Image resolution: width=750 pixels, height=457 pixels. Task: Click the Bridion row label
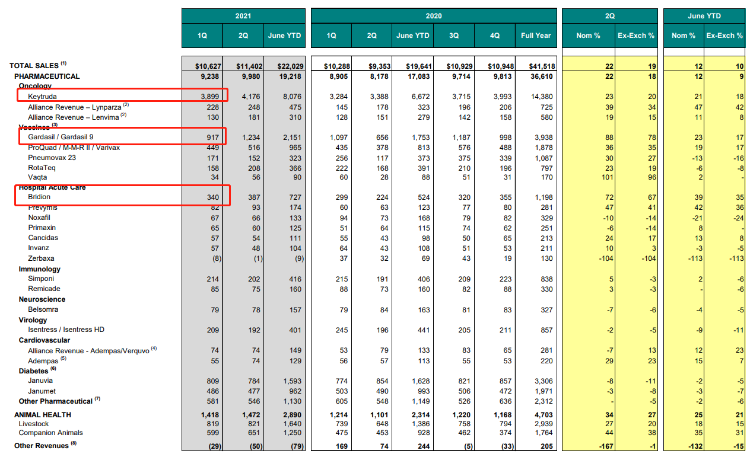tap(39, 197)
